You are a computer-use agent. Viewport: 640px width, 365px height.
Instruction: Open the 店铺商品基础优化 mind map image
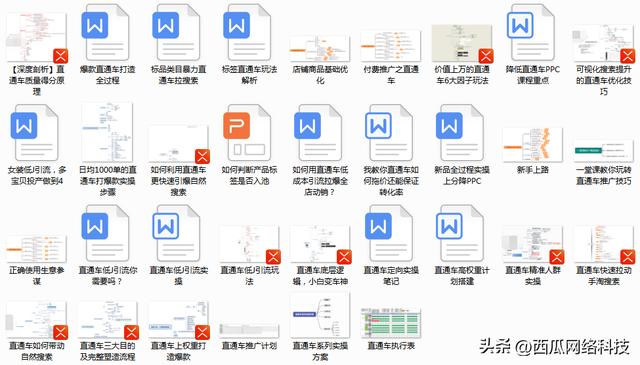[x=320, y=49]
